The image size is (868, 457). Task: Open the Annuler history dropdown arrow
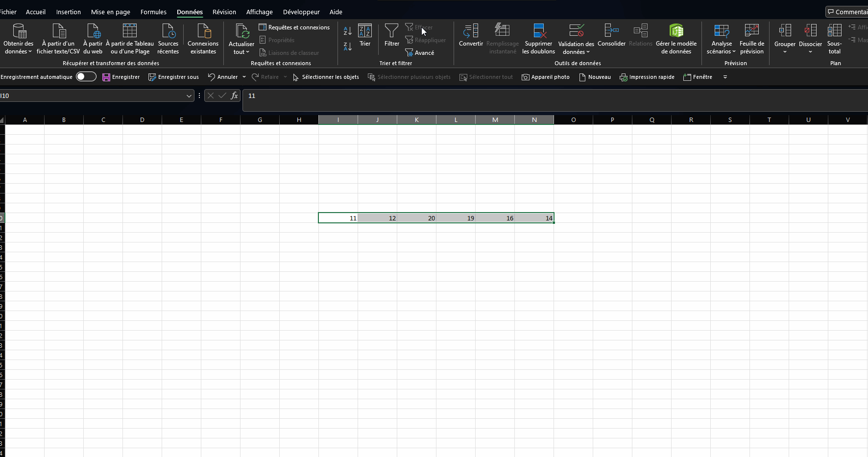click(x=244, y=77)
